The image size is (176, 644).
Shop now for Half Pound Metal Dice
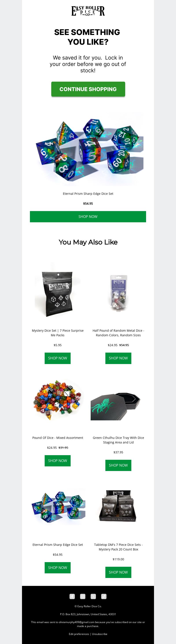point(118,358)
